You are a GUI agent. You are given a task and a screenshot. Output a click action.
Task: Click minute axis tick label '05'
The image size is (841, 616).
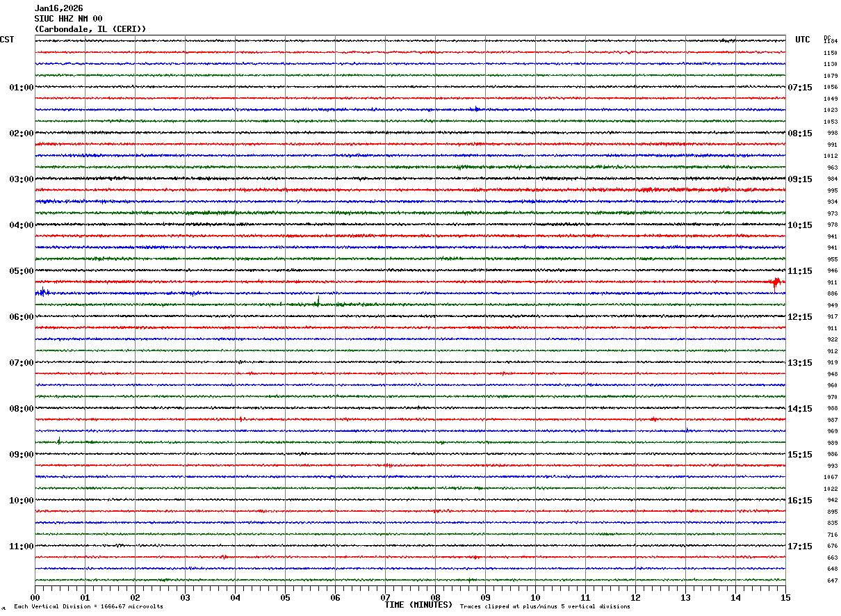click(285, 597)
